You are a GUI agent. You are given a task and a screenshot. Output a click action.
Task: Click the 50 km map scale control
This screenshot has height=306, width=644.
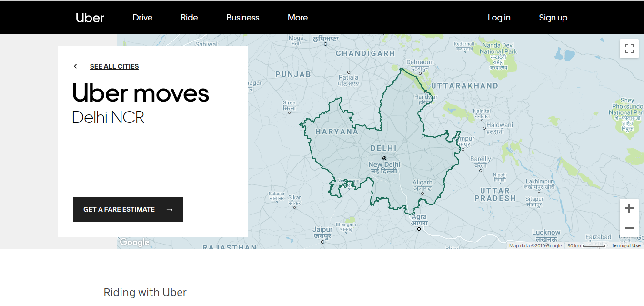coord(586,246)
